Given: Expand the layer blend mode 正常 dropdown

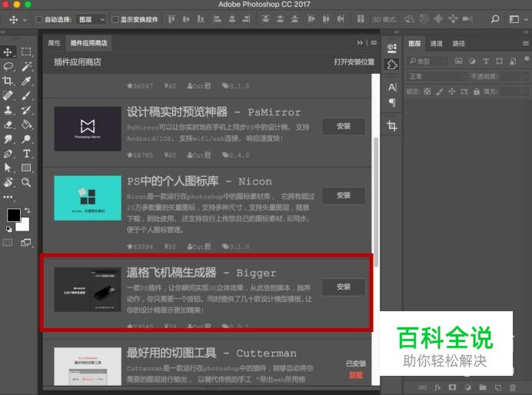Looking at the screenshot, I should 435,77.
